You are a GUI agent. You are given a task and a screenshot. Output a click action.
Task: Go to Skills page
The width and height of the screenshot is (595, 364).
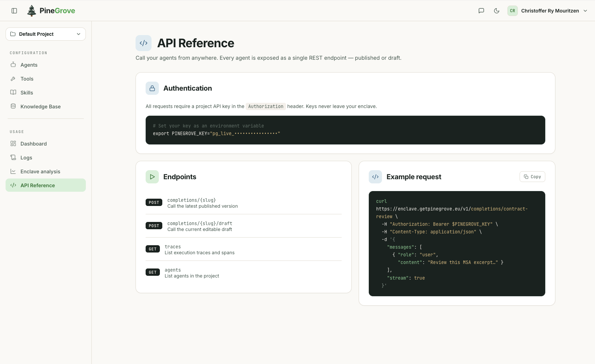pyautogui.click(x=46, y=93)
